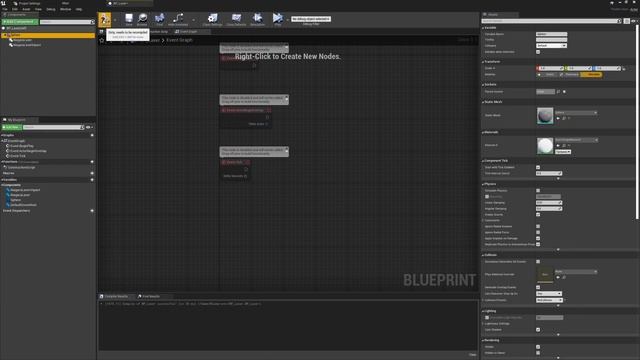Viewport: 640px width, 360px height.
Task: Click Clear button in Compiler Results
Action: [x=472, y=355]
